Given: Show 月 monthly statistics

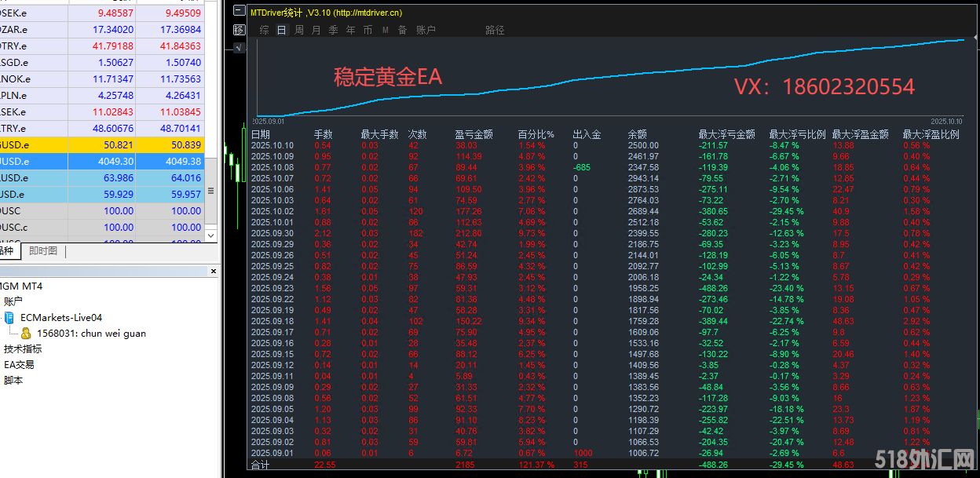Looking at the screenshot, I should point(316,30).
